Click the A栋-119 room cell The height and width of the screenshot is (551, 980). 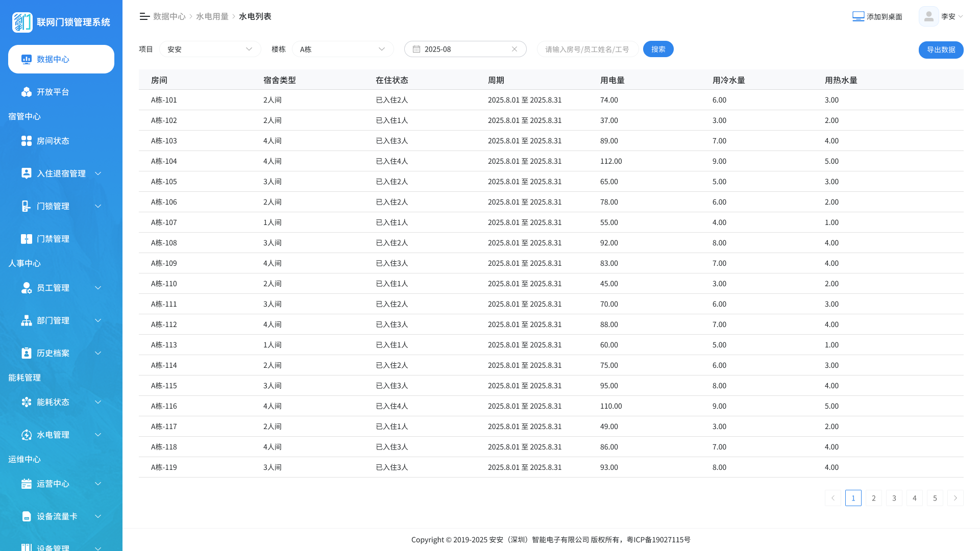click(x=164, y=467)
